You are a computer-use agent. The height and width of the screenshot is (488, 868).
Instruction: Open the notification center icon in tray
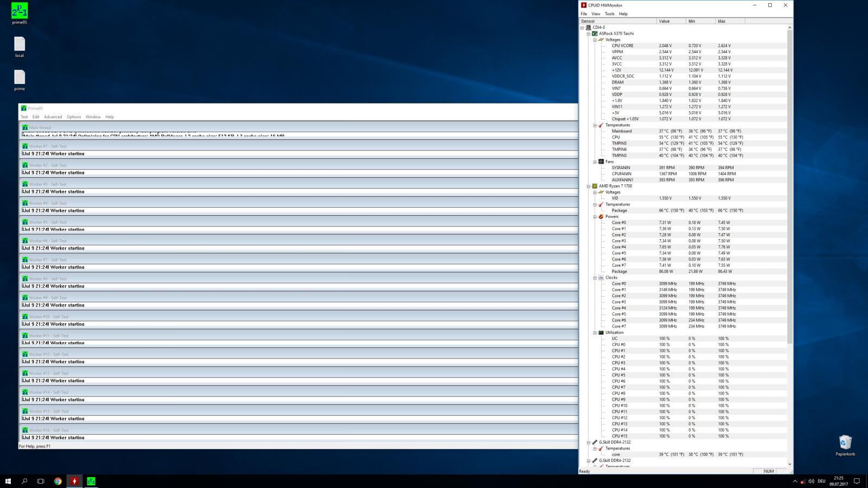[857, 481]
